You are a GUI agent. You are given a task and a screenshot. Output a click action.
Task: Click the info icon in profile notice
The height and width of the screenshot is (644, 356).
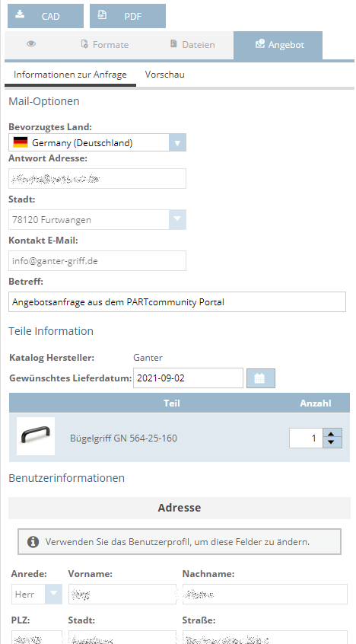pos(33,542)
